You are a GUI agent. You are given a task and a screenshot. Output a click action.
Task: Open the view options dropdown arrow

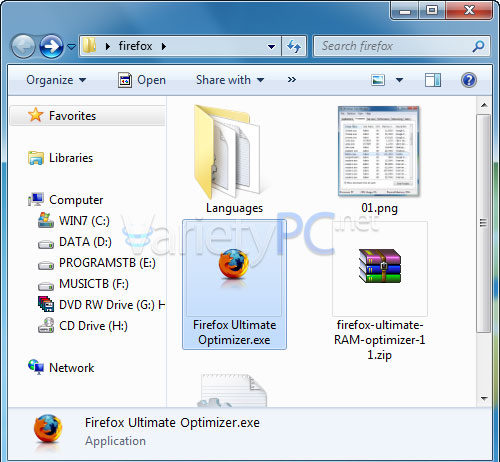pos(399,80)
